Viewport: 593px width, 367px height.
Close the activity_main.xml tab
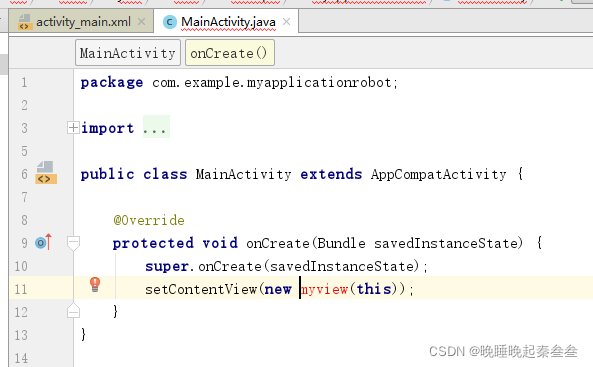[141, 22]
